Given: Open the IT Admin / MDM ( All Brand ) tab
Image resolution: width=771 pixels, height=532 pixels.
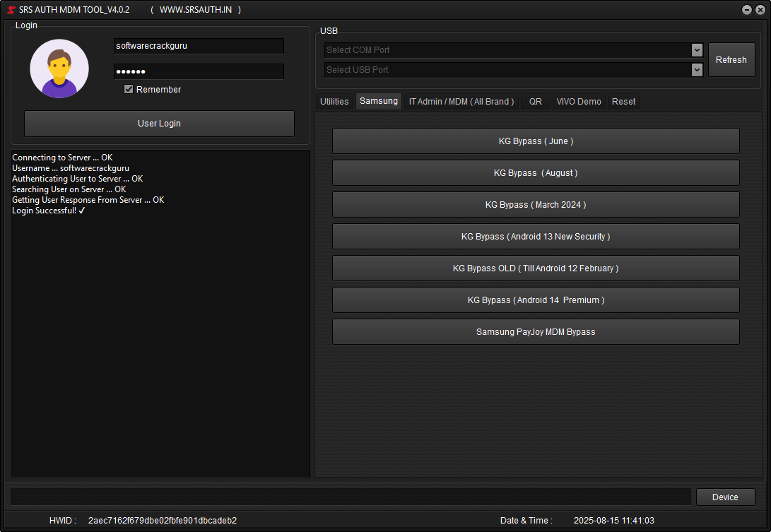Looking at the screenshot, I should click(461, 101).
